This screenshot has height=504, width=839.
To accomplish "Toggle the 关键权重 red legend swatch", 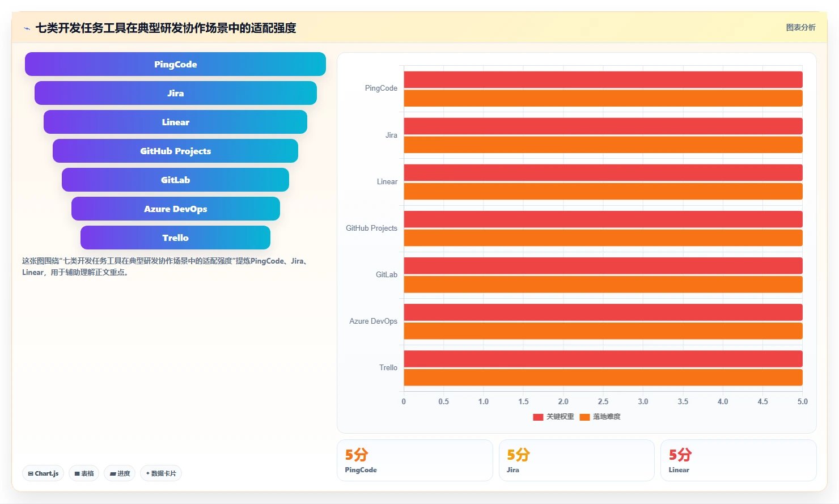I will pyautogui.click(x=538, y=417).
